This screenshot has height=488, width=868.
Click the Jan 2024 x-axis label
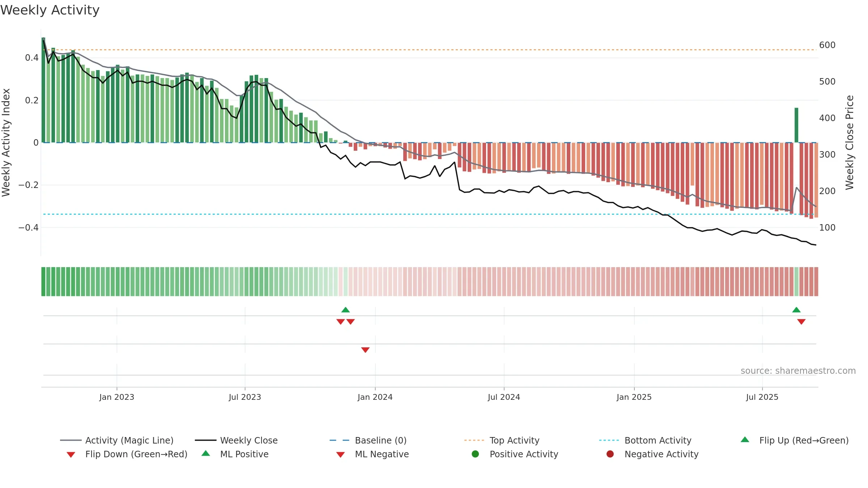pos(375,397)
